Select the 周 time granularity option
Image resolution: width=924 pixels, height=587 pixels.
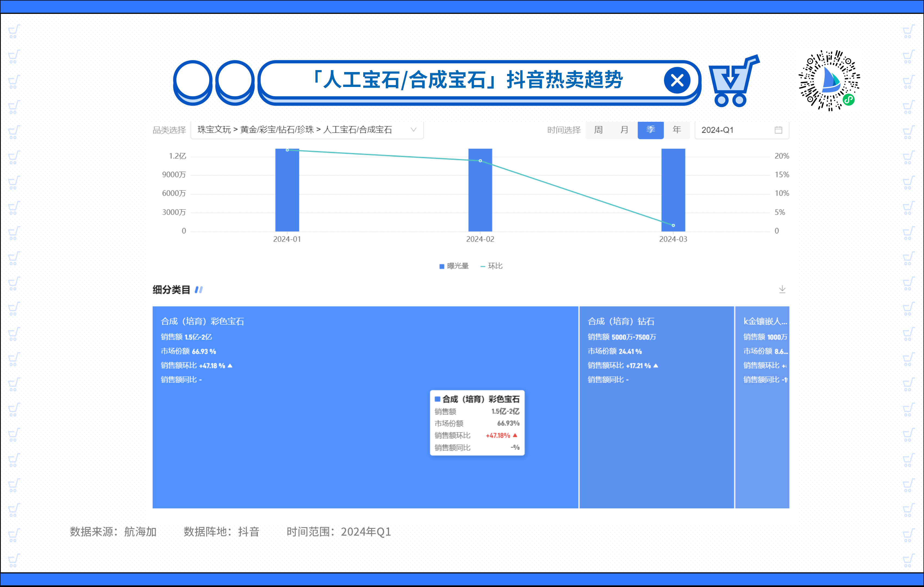(x=598, y=130)
